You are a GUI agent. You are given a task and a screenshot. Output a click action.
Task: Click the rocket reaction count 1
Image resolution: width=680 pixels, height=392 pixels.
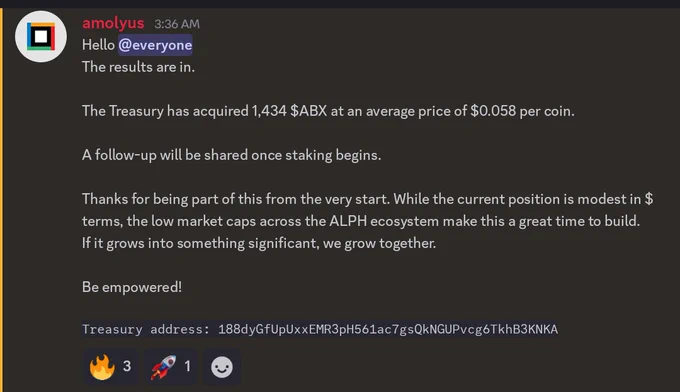(187, 366)
